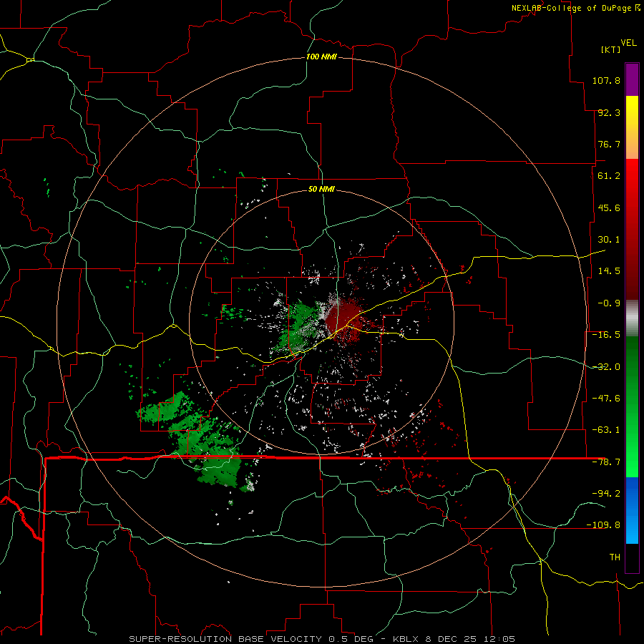Viewport: 644px width, 644px height.
Task: Click the -47.6 velocity scale value
Action: click(606, 399)
